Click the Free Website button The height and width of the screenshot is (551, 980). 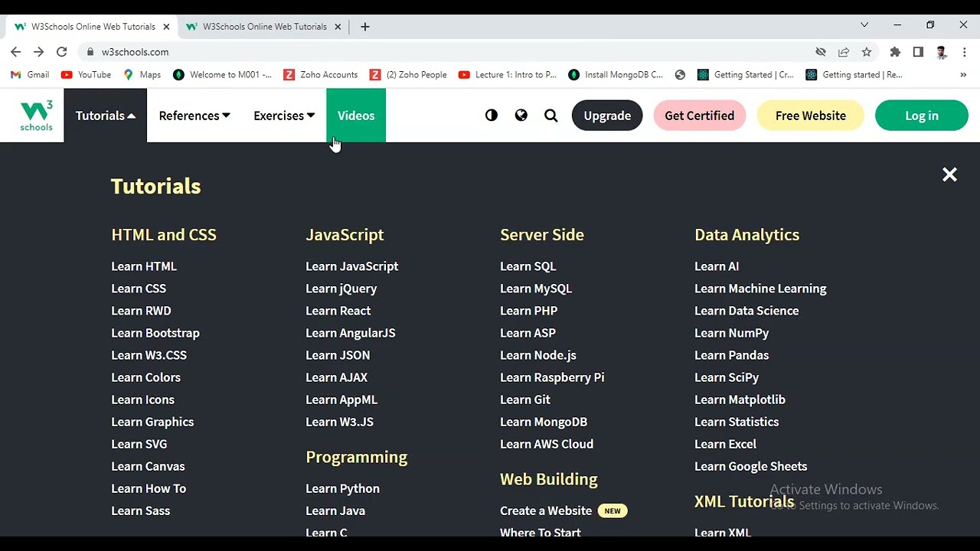811,116
